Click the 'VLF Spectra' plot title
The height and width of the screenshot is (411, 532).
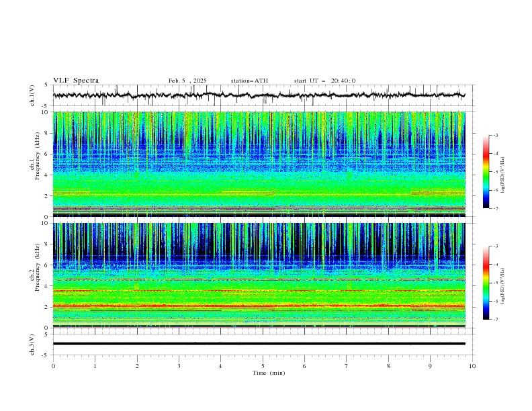(76, 81)
